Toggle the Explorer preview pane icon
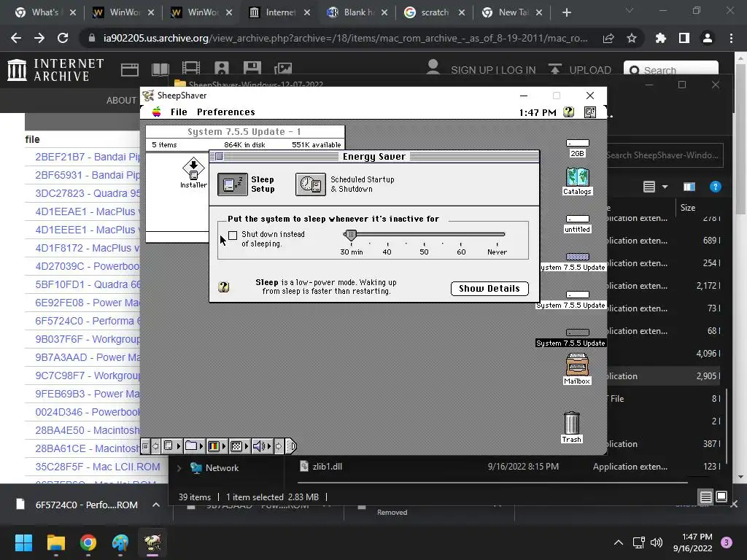The width and height of the screenshot is (747, 560). click(x=689, y=187)
